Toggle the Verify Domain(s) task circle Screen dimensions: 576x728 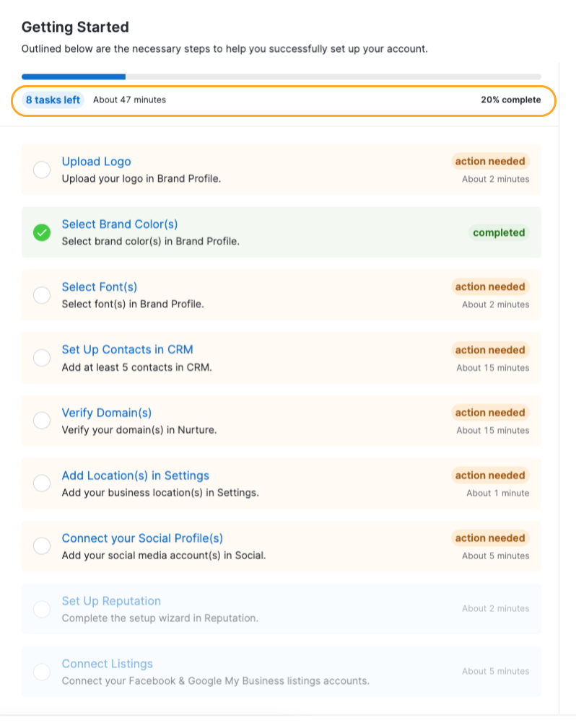click(42, 421)
